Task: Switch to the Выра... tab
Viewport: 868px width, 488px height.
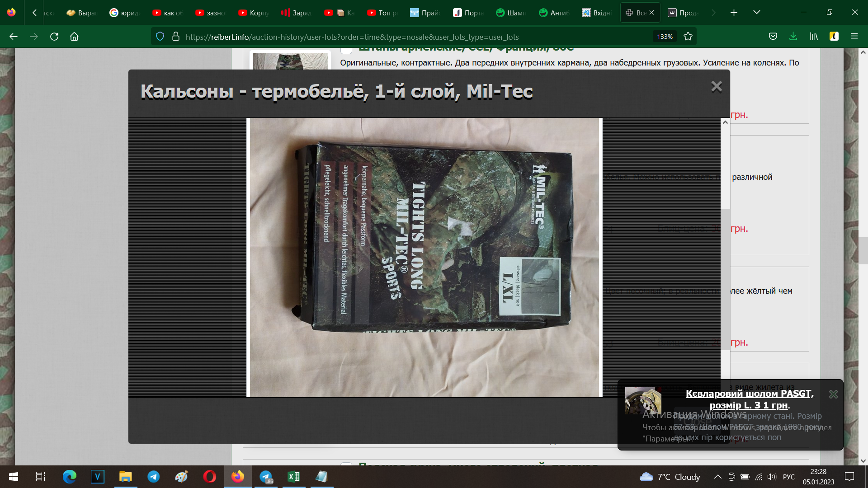Action: click(82, 13)
